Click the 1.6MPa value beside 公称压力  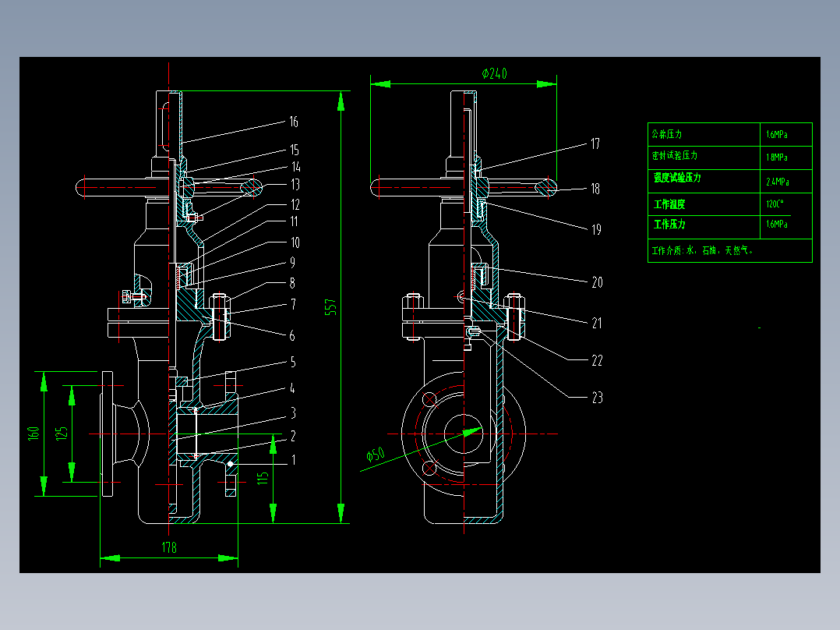coord(776,135)
